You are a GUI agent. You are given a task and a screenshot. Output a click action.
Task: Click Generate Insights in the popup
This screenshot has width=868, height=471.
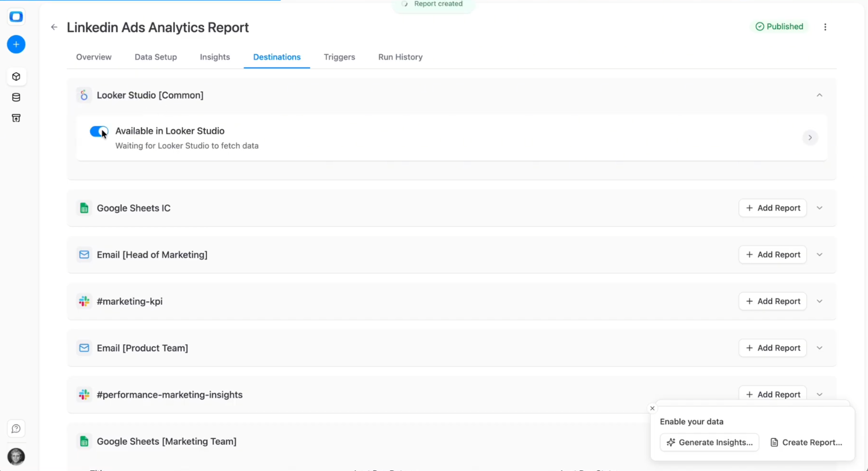click(x=709, y=442)
